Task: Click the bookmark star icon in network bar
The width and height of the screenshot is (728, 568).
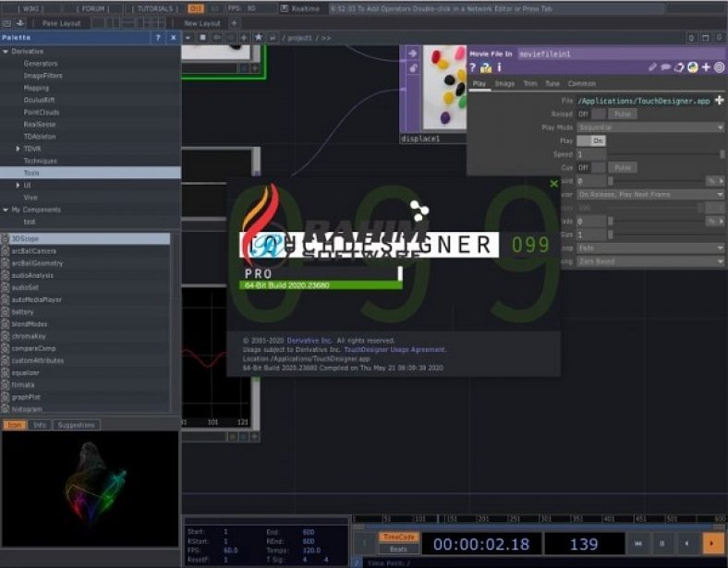Action: (258, 38)
